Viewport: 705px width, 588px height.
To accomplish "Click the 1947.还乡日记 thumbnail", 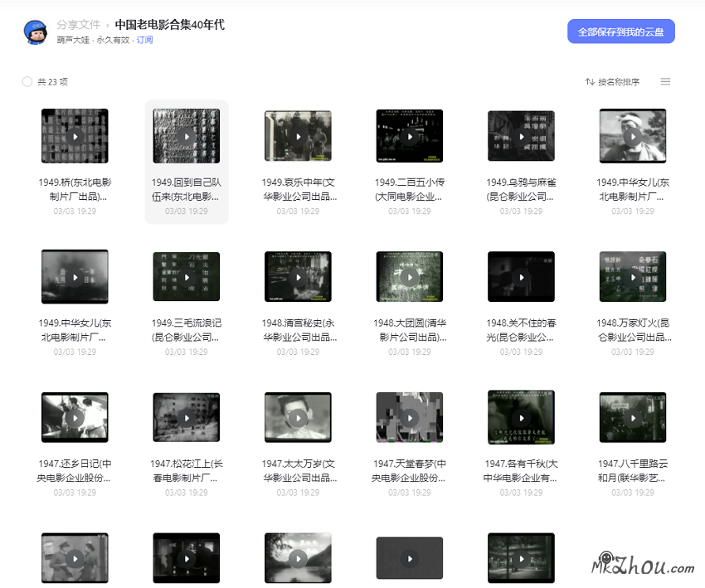I will (x=75, y=416).
